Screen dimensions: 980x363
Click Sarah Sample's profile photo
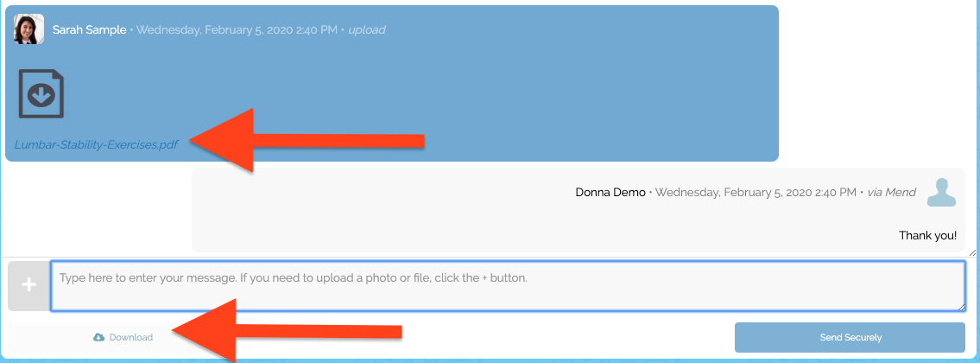[28, 29]
